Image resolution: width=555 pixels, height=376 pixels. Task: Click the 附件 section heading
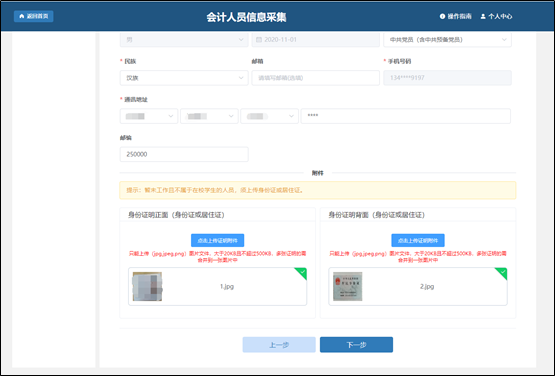coord(317,173)
